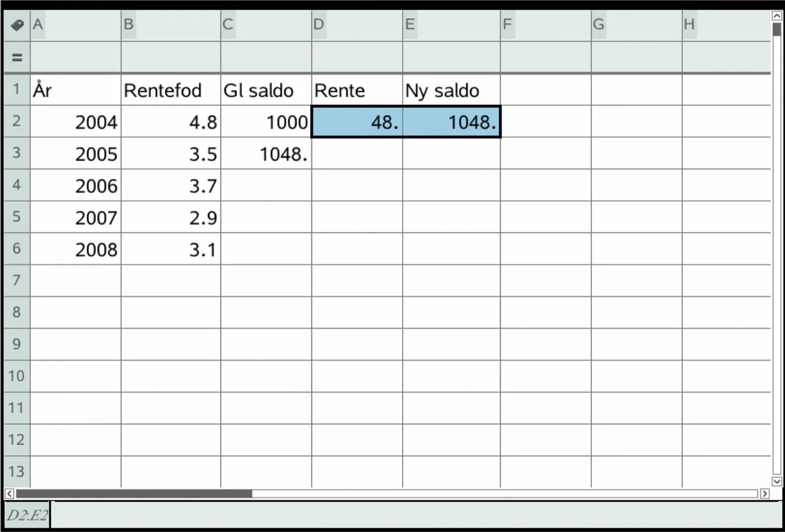Select column E header

451,25
